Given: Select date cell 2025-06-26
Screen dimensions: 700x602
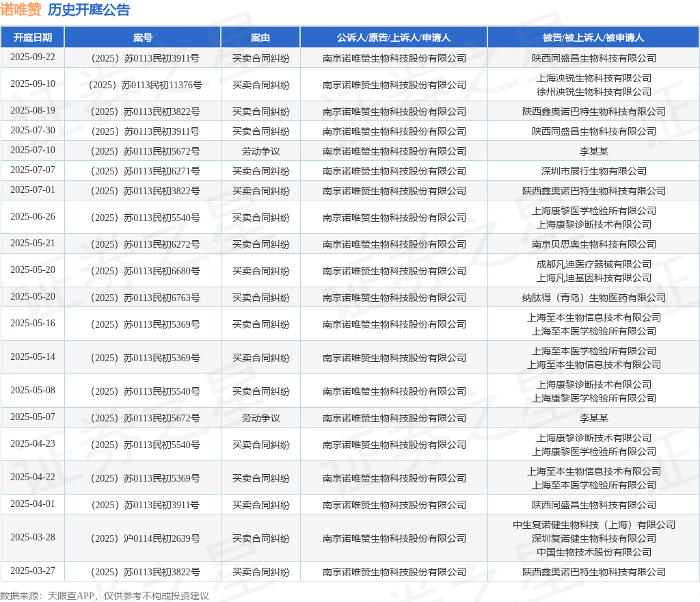Looking at the screenshot, I should (33, 217).
